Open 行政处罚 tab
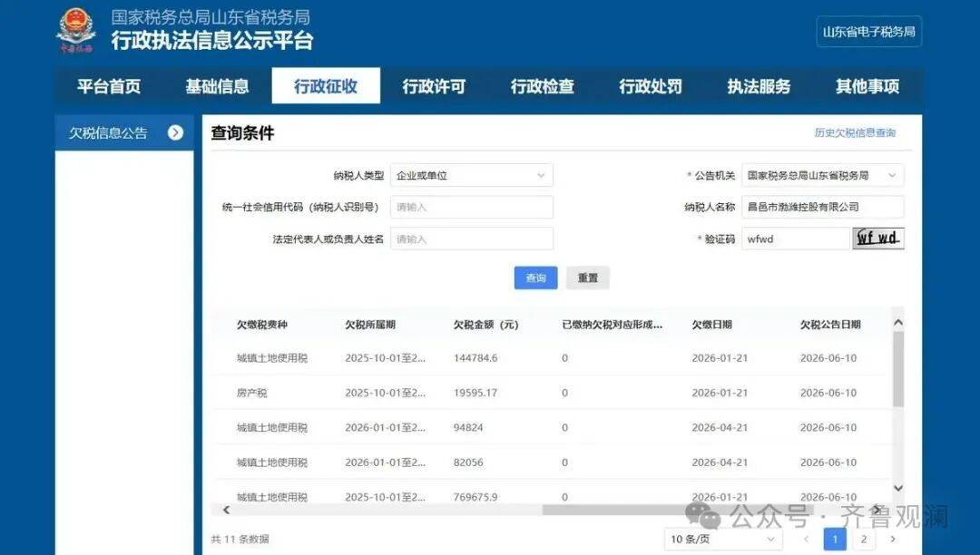 651,86
